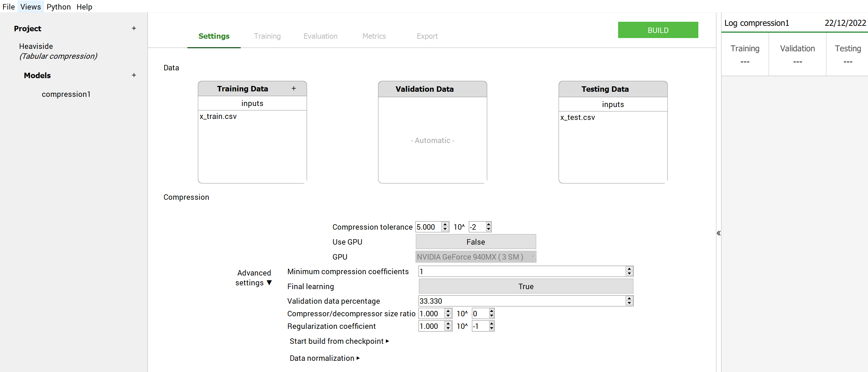Open the GPU device dropdown

point(476,256)
